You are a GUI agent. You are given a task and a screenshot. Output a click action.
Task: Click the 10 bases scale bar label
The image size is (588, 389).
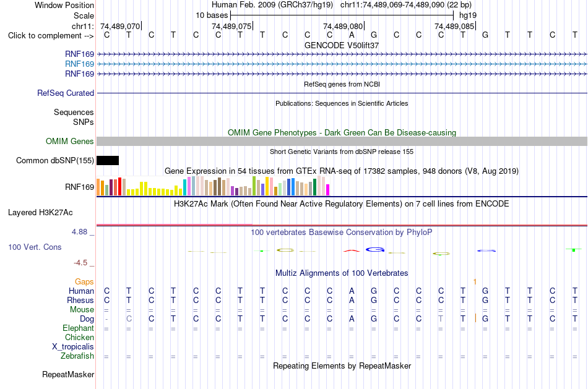212,15
